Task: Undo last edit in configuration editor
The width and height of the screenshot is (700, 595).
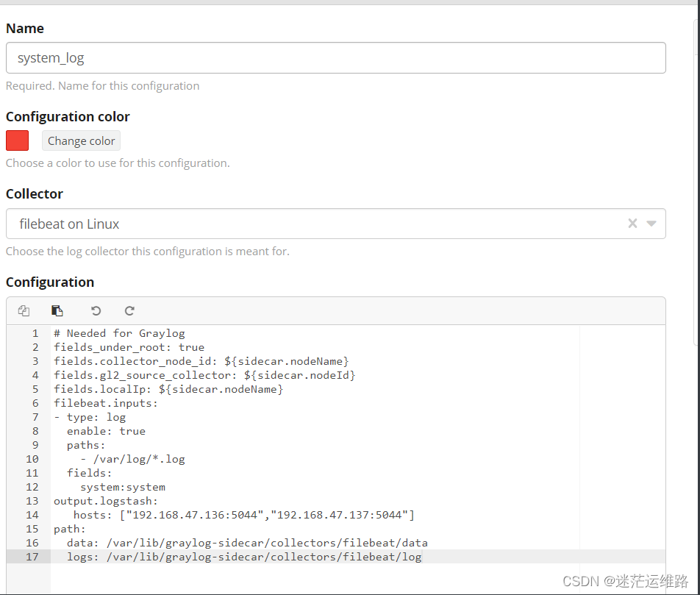Action: (x=96, y=310)
